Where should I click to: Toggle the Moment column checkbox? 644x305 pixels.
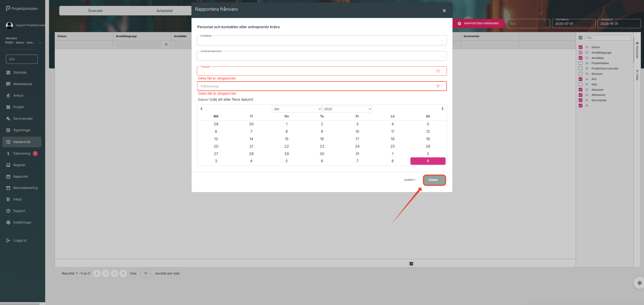[580, 74]
